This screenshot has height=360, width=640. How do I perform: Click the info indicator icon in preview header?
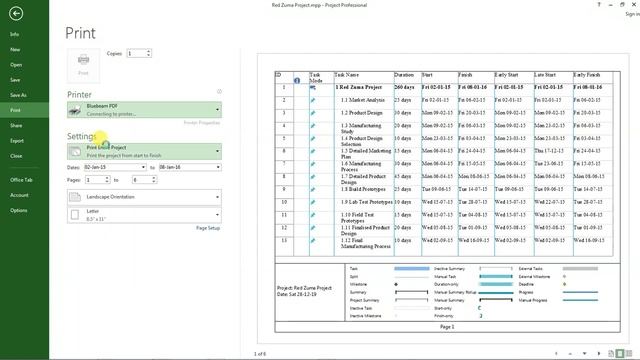pyautogui.click(x=297, y=80)
